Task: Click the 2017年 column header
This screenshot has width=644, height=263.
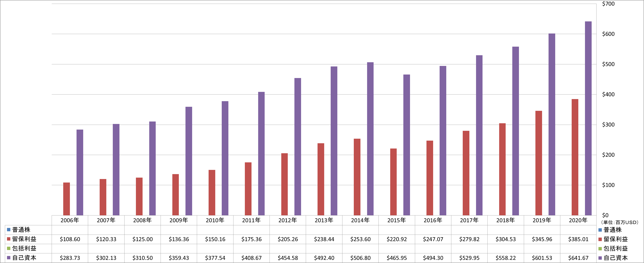Action: pos(469,220)
